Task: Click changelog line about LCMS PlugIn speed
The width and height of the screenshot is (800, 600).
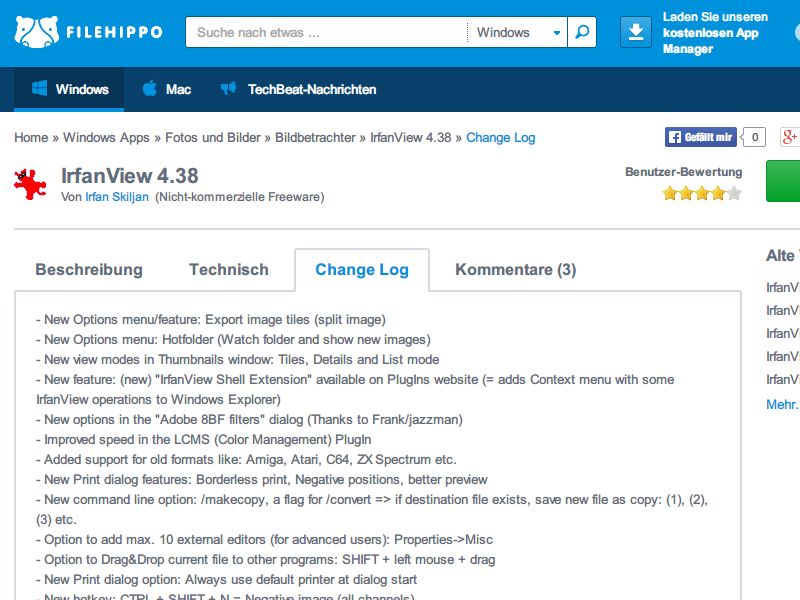Action: point(204,440)
